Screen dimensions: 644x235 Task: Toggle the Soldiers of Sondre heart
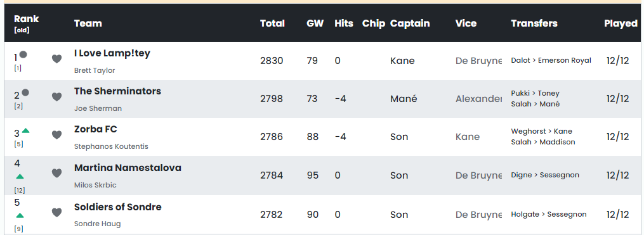point(56,212)
